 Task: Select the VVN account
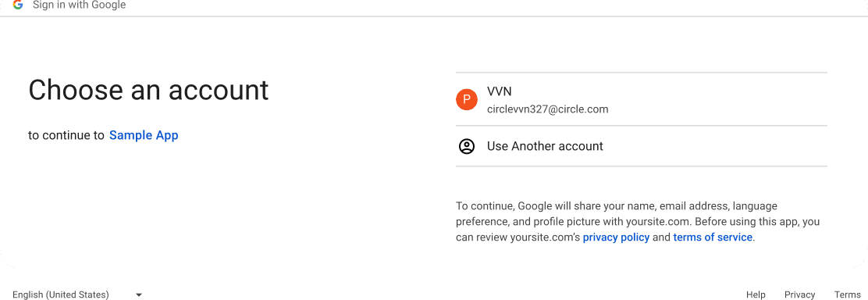pyautogui.click(x=641, y=99)
